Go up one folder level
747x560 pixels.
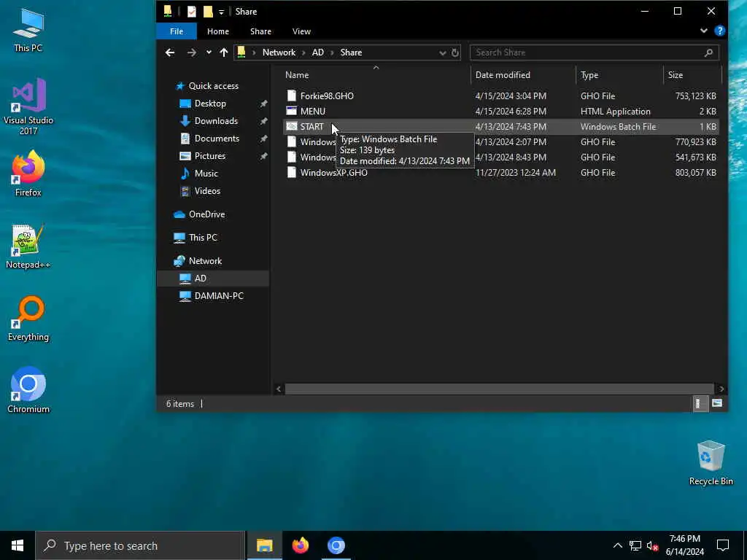224,52
